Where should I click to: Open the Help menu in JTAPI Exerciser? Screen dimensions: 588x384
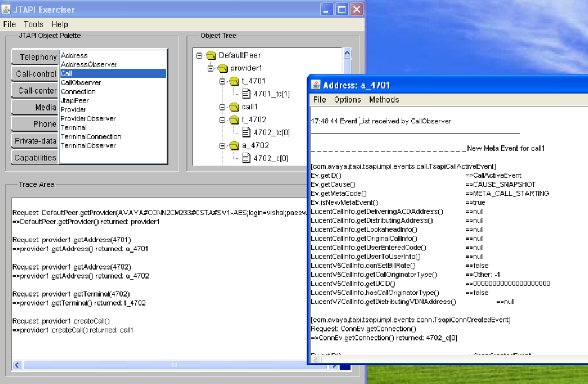coord(60,24)
